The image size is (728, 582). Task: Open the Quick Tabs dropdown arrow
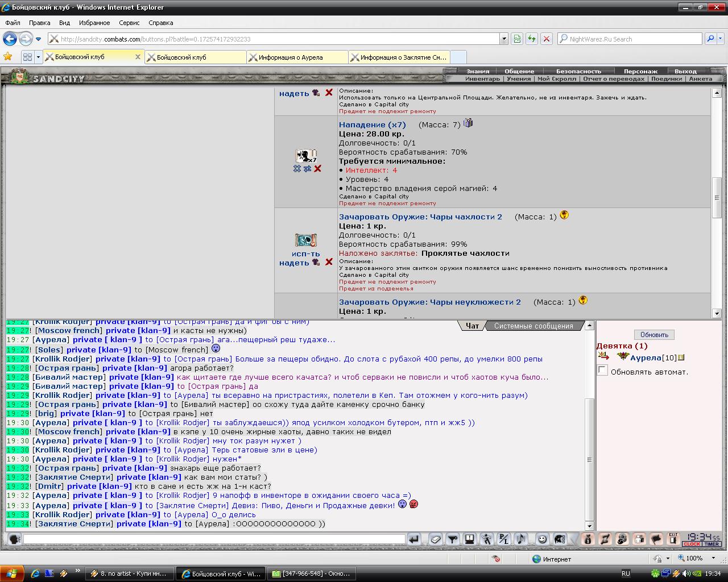point(38,57)
